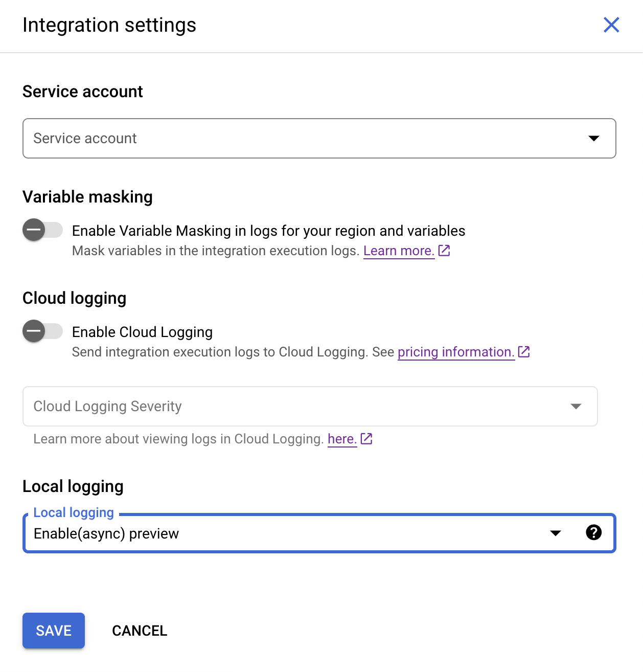Image resolution: width=643 pixels, height=672 pixels.
Task: Open the Cloud Logging Severity dropdown
Action: (x=309, y=406)
